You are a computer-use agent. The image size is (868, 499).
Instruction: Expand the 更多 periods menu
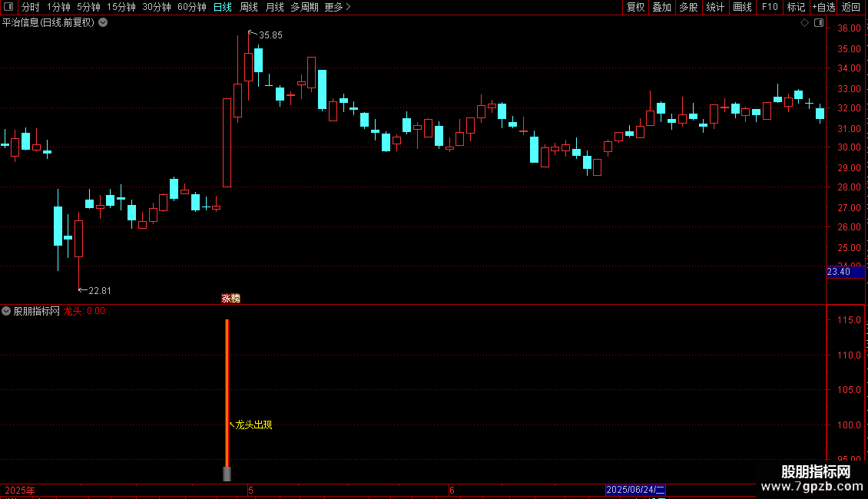337,7
